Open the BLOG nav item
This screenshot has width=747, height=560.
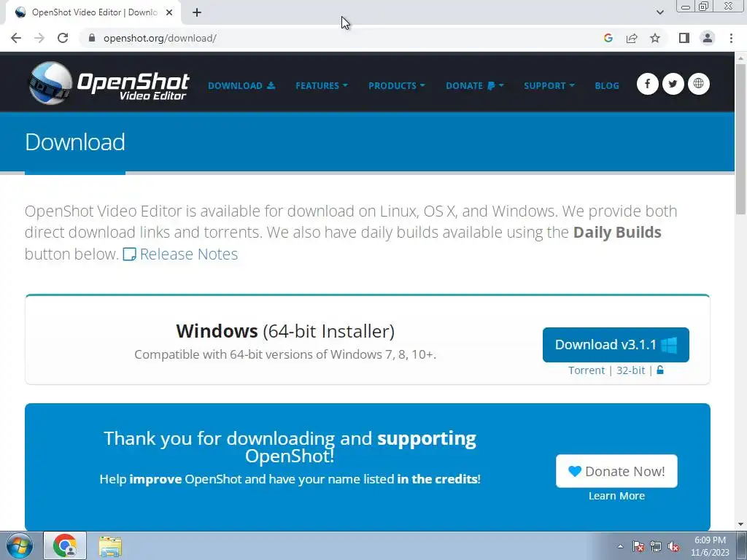click(607, 86)
